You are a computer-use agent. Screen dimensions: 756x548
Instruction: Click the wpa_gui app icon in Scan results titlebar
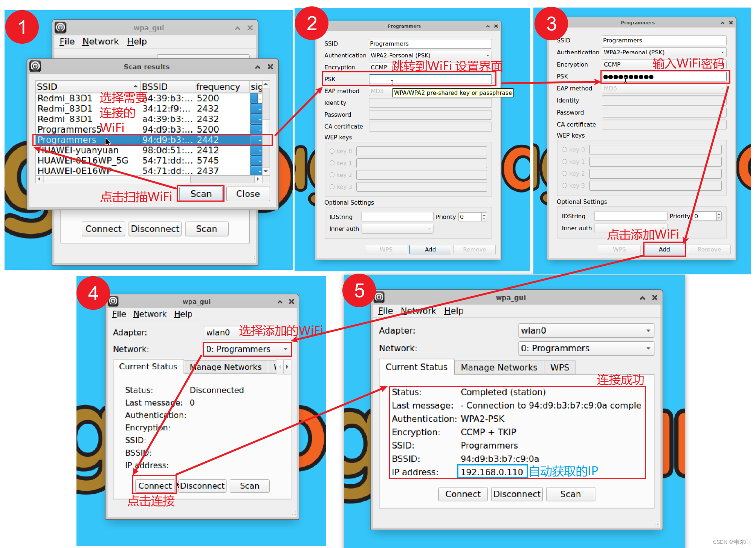(x=35, y=66)
